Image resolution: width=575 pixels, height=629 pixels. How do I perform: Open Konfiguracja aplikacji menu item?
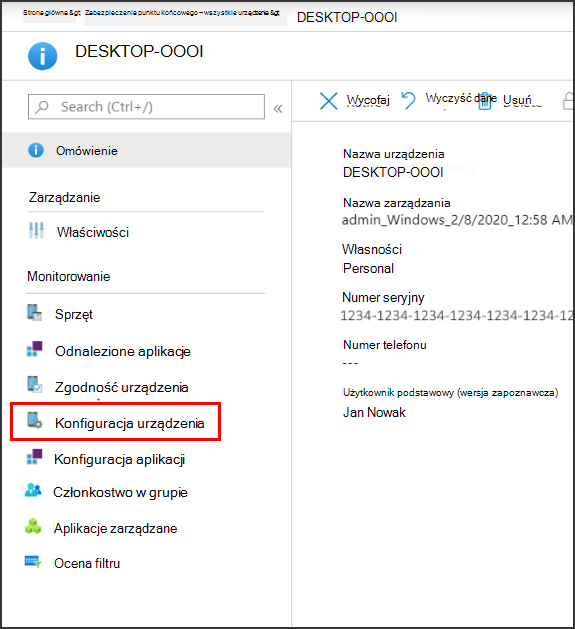(120, 459)
